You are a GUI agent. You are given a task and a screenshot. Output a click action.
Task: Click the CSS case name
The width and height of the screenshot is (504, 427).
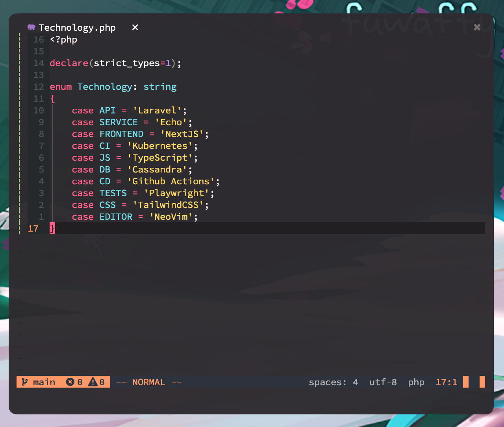(x=107, y=205)
